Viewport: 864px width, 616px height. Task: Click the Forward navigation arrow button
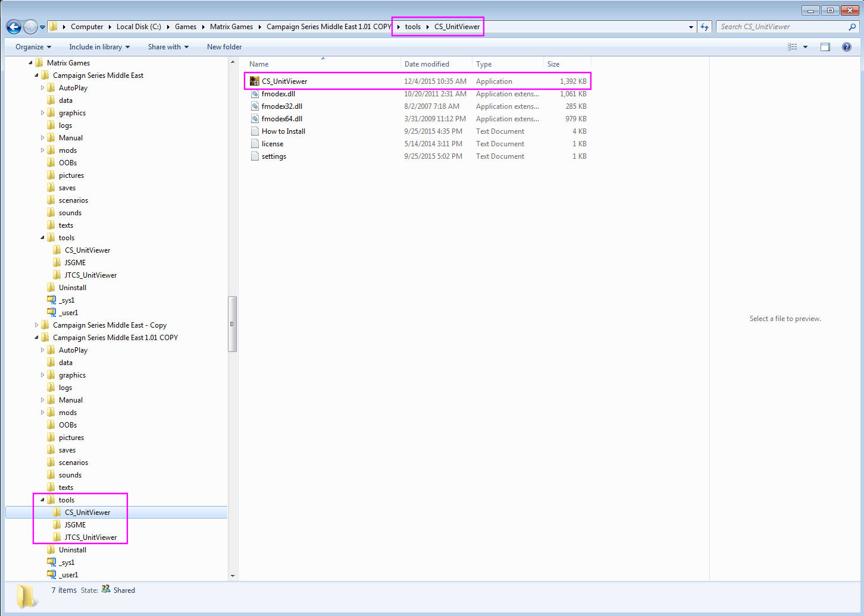[30, 27]
